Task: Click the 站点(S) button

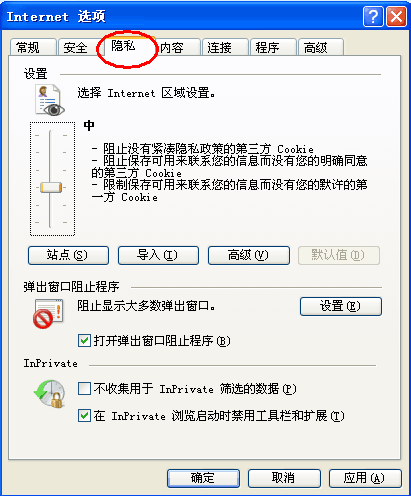Action: point(68,255)
